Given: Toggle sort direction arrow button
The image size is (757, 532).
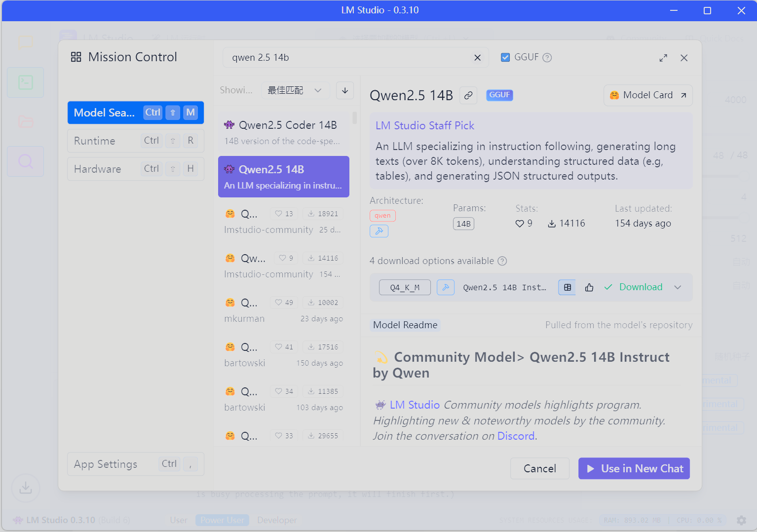Looking at the screenshot, I should pyautogui.click(x=345, y=90).
